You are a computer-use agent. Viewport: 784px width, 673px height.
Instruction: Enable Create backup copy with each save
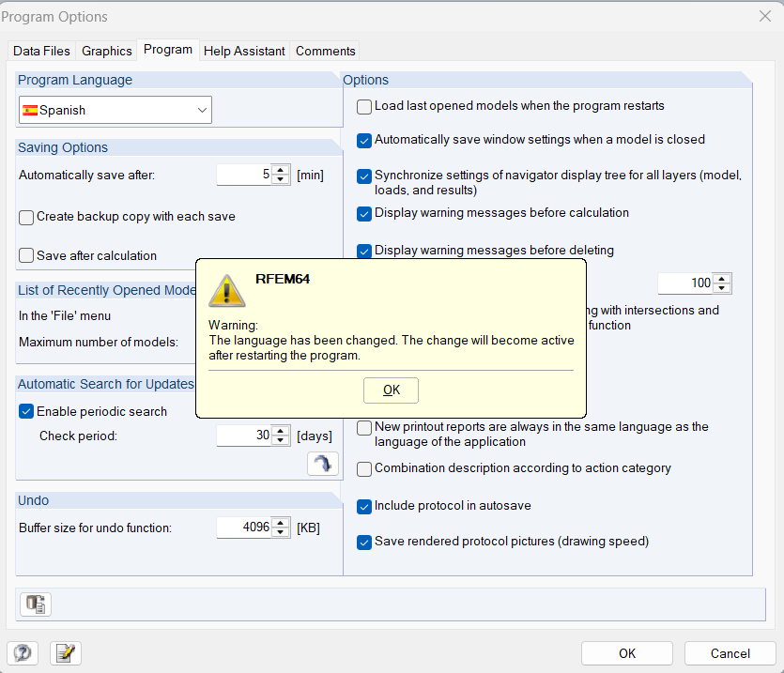[26, 218]
